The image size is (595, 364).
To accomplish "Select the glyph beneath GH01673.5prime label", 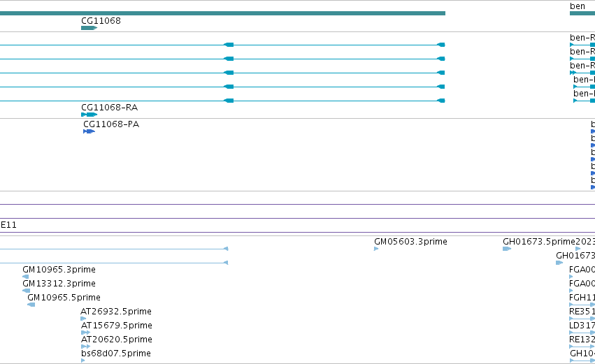I will click(x=507, y=249).
